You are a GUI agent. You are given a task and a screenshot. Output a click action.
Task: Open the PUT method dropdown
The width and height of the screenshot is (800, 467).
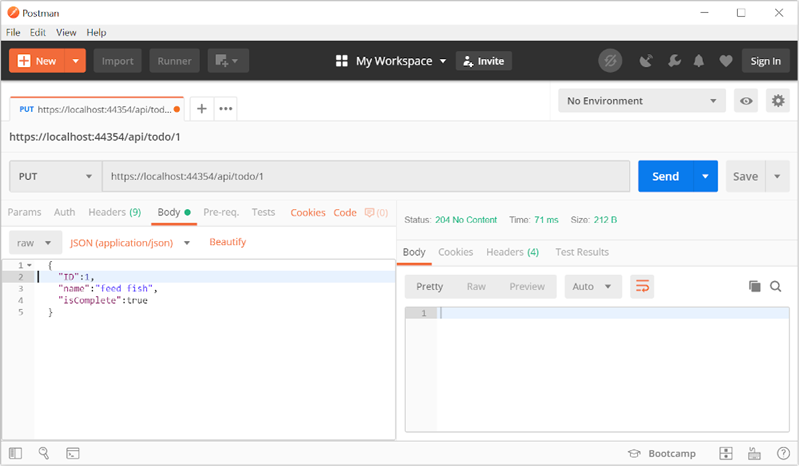[55, 176]
